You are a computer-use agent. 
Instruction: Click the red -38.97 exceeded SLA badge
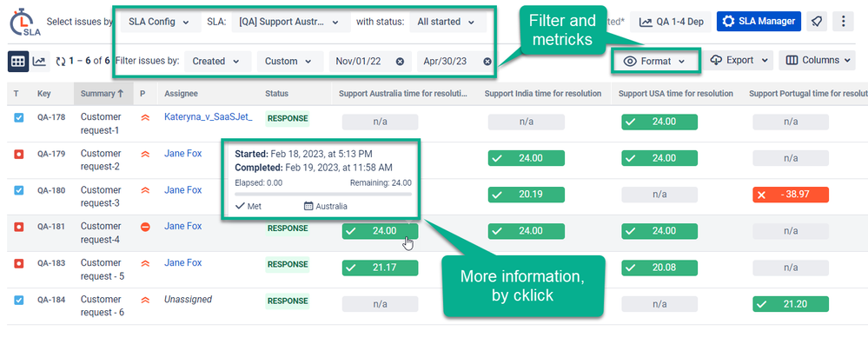[790, 195]
